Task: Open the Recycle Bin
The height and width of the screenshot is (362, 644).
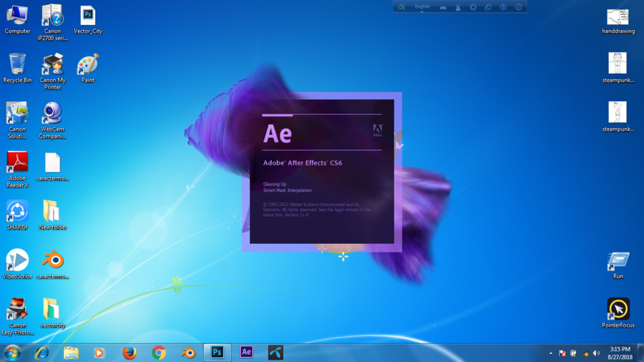Action: click(17, 68)
